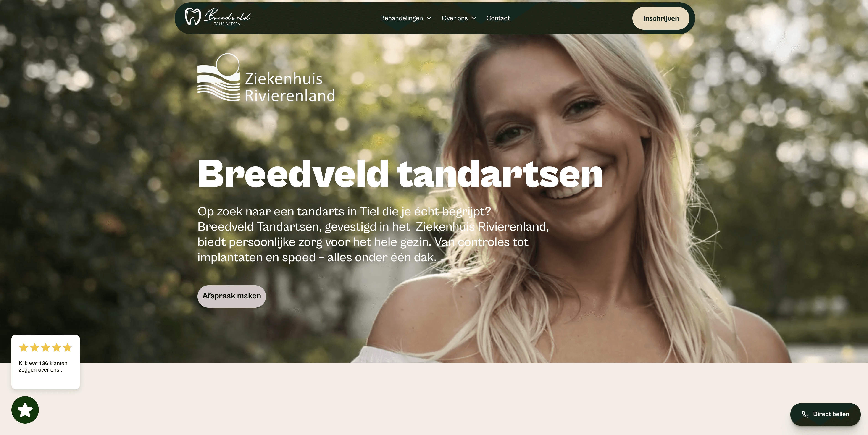
Task: Click the Ziekenhuis Rivierenland logo text
Action: coord(290,87)
